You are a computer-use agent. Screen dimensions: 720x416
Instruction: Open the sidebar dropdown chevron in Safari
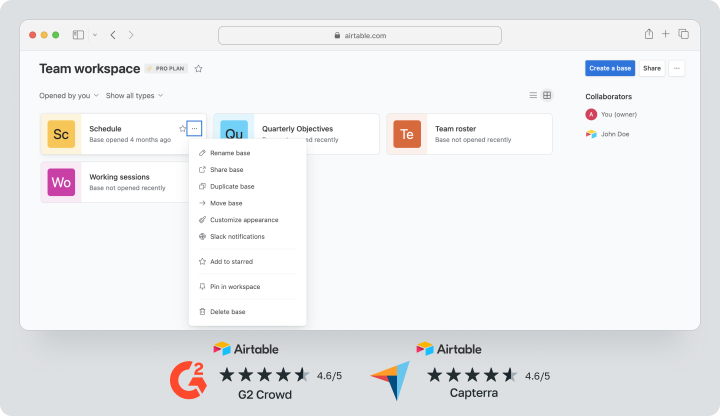pos(95,35)
